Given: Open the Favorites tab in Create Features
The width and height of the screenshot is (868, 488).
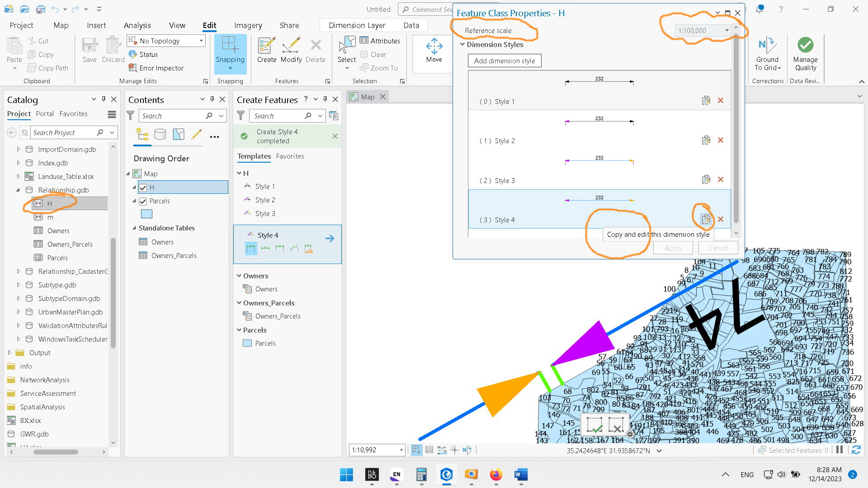Looking at the screenshot, I should click(290, 156).
